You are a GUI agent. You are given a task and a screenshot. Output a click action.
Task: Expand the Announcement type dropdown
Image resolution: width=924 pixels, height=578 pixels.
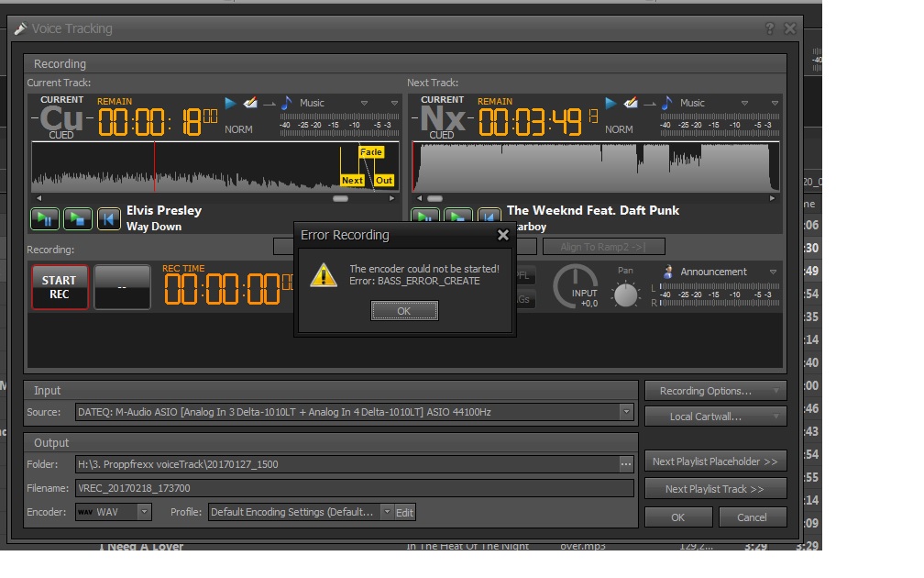tap(773, 272)
